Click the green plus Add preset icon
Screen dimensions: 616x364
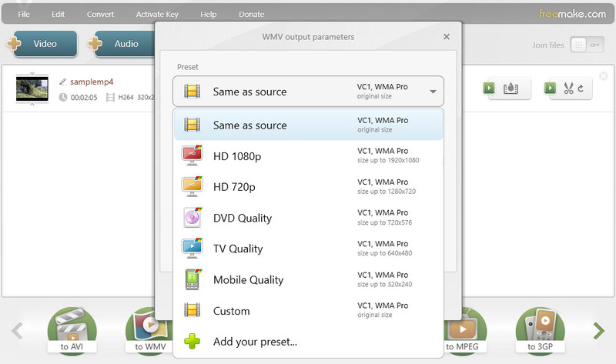(x=192, y=341)
